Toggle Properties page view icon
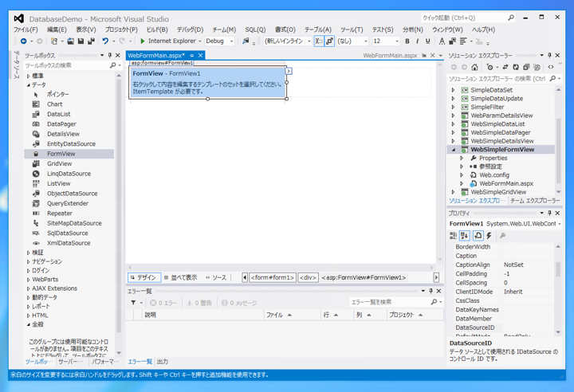574x392 pixels. pyautogui.click(x=478, y=236)
